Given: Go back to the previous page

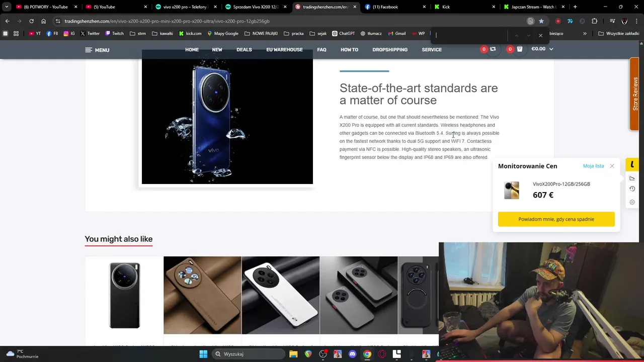Looking at the screenshot, I should pos(7,21).
